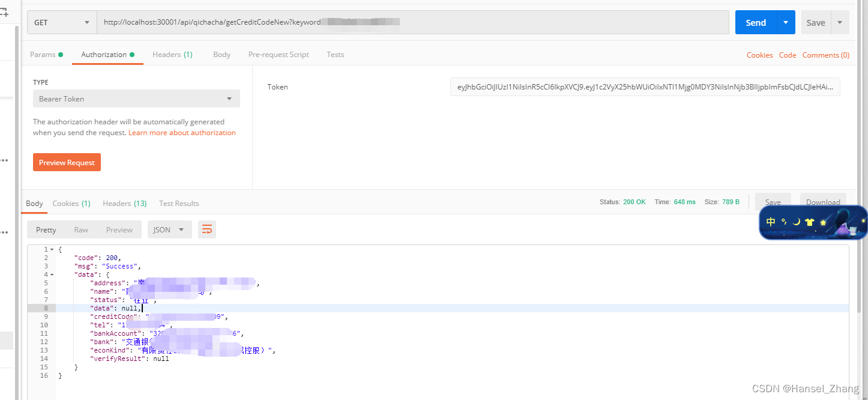Open response Headers (13) tab
Screen dimensions: 868x400
pos(125,203)
